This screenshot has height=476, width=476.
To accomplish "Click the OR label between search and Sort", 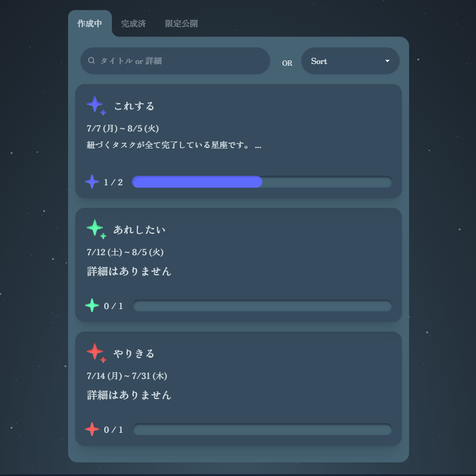I will 287,63.
